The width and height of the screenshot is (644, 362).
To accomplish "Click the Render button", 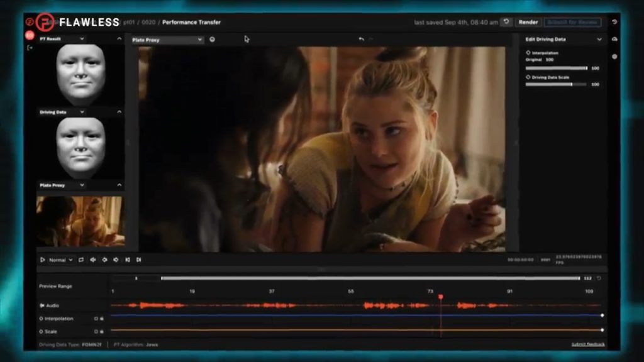I will pos(528,22).
